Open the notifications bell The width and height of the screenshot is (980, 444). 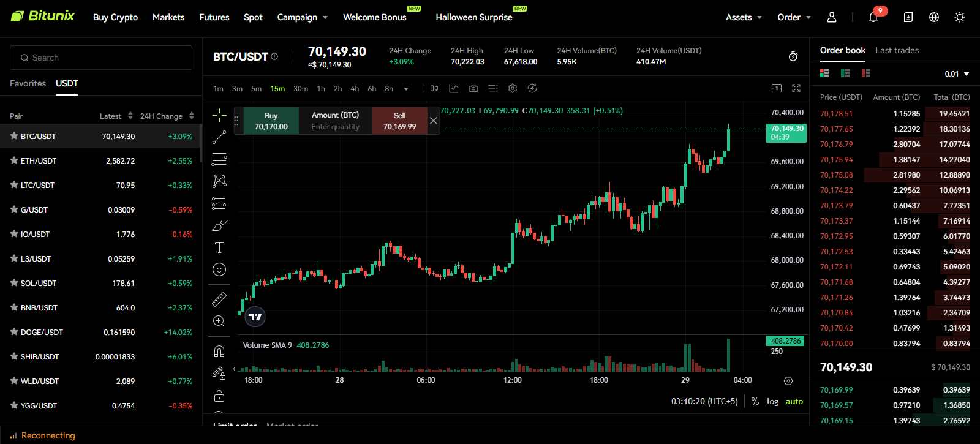pos(873,17)
